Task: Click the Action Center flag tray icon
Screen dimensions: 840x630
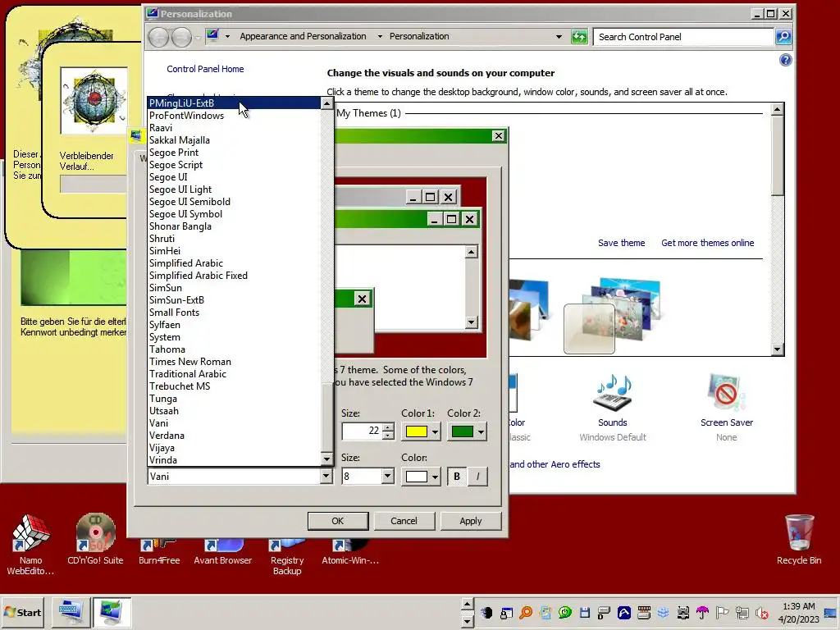Action: (x=722, y=613)
